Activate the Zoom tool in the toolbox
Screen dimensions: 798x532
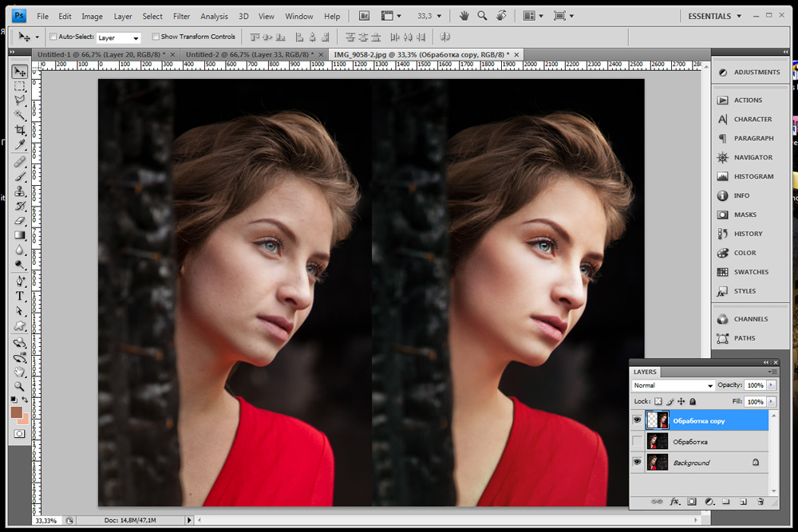pyautogui.click(x=20, y=386)
